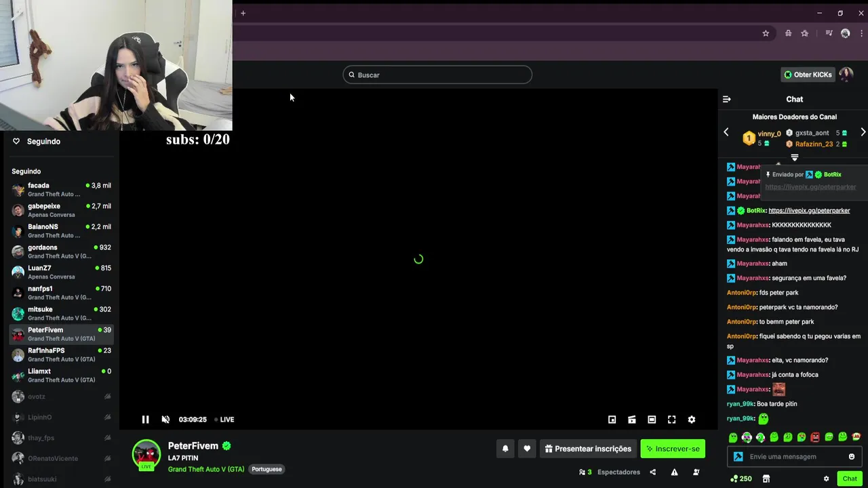868x488 pixels.
Task: Click the Buscar search field
Action: 437,75
